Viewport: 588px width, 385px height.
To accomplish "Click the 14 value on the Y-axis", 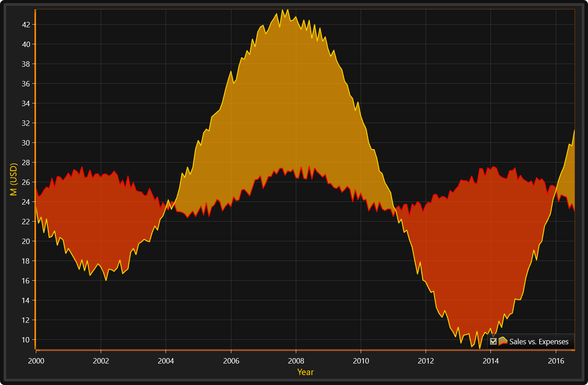I will 26,300.
